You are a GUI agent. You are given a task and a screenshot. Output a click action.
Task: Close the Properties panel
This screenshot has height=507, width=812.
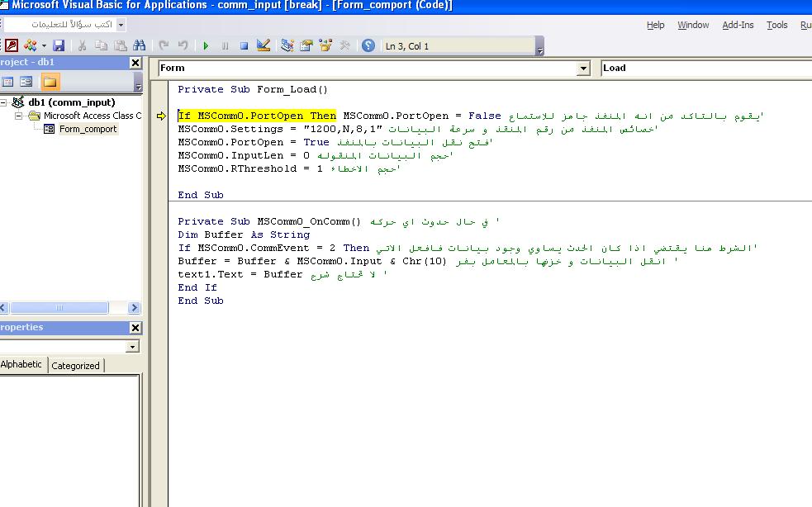(135, 328)
